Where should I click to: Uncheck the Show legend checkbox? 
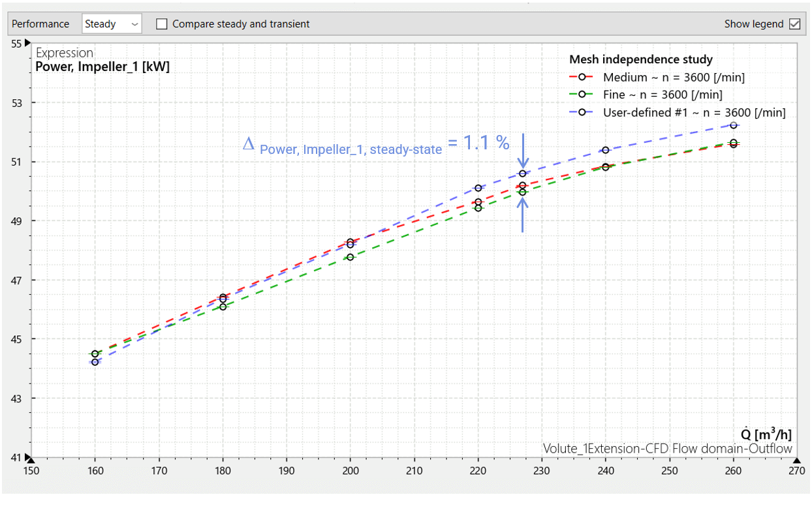point(794,24)
